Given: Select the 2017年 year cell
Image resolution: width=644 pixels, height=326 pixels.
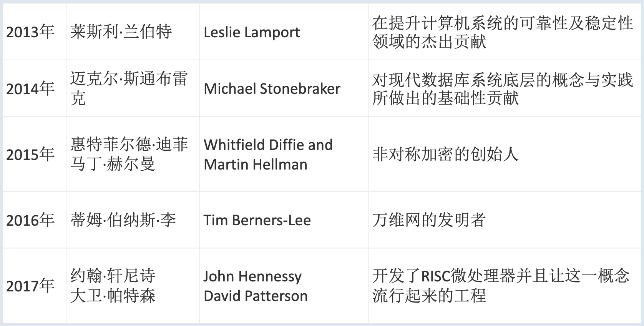Looking at the screenshot, I should tap(34, 286).
